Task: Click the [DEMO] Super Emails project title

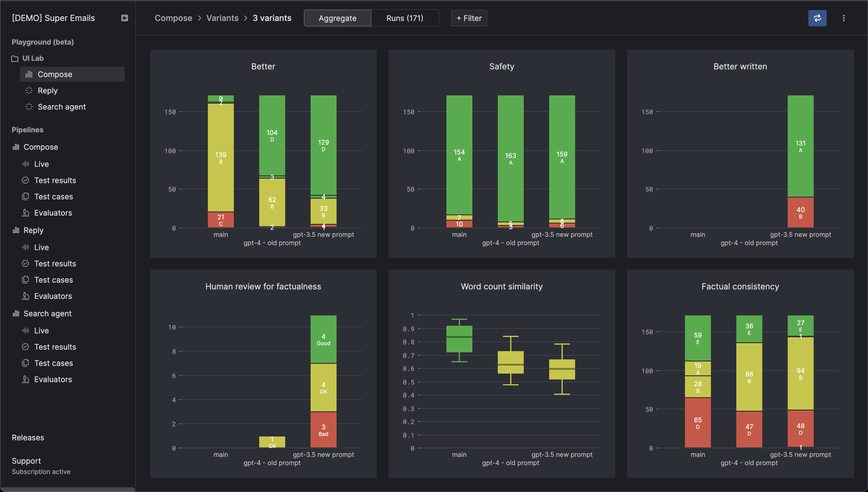Action: 53,18
